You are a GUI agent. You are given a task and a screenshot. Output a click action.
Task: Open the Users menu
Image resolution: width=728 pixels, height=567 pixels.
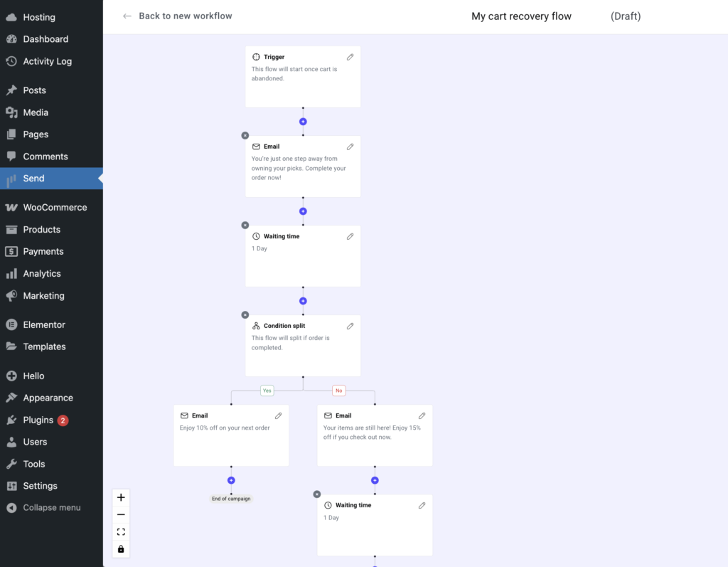[x=51, y=442]
